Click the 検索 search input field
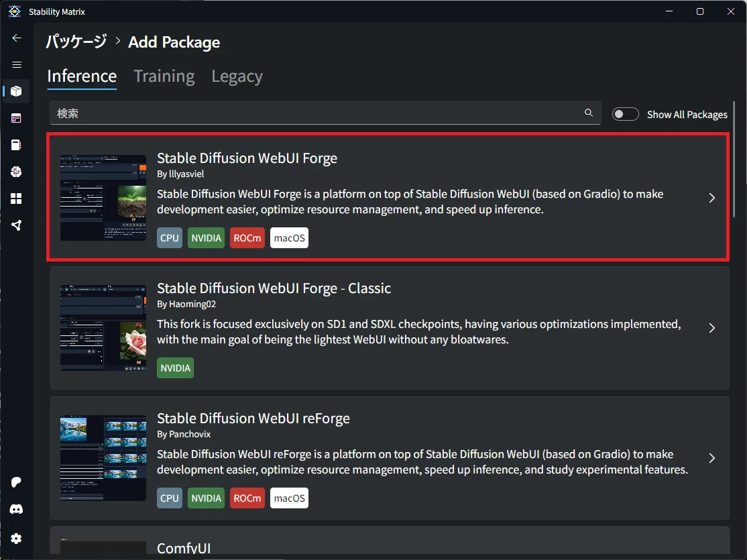The width and height of the screenshot is (747, 560). [325, 113]
